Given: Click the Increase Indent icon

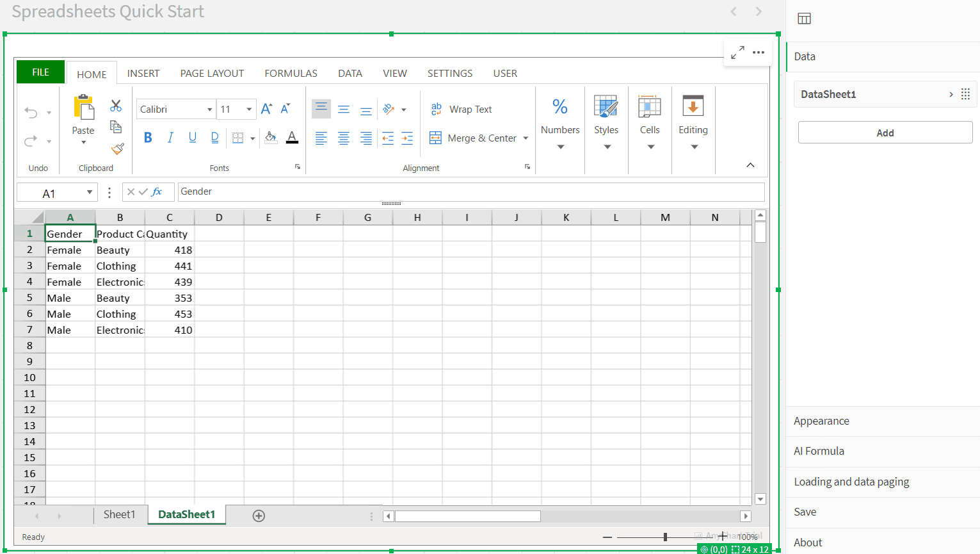Looking at the screenshot, I should point(407,138).
